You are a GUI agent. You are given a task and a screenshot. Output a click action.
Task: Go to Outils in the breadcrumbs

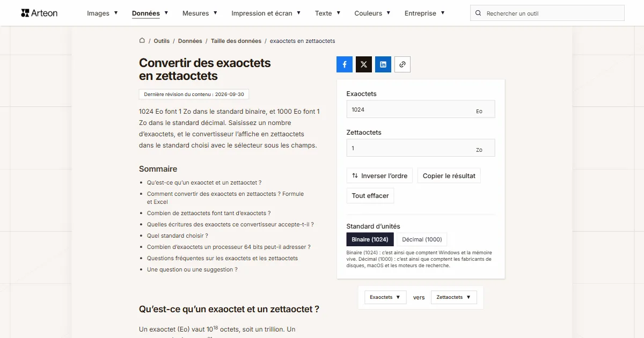(162, 41)
